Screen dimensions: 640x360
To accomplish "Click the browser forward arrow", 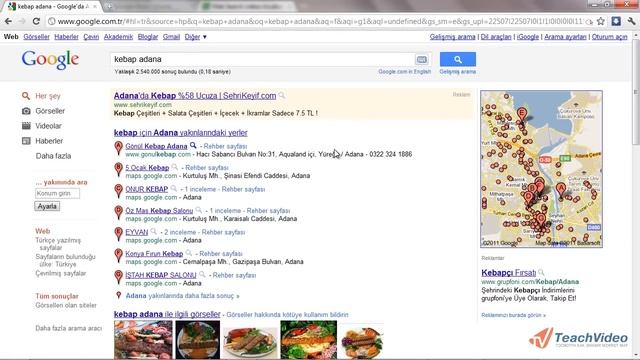I will click(x=22, y=21).
